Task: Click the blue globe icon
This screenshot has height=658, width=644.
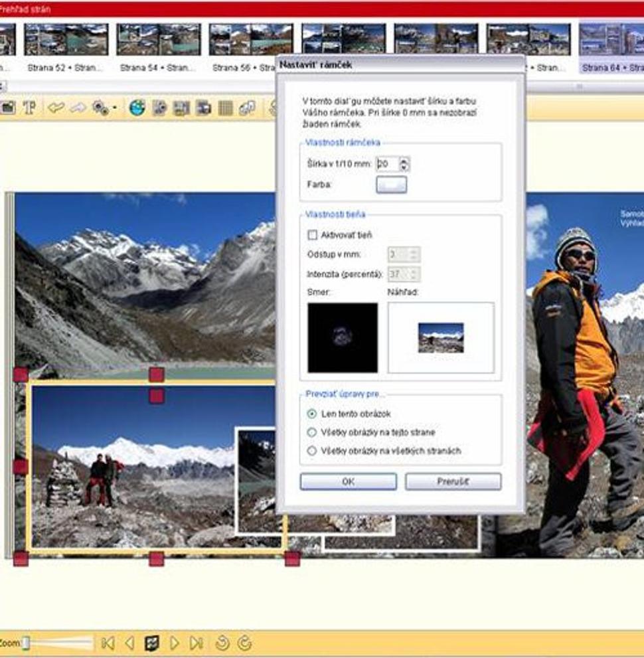Action: click(137, 108)
